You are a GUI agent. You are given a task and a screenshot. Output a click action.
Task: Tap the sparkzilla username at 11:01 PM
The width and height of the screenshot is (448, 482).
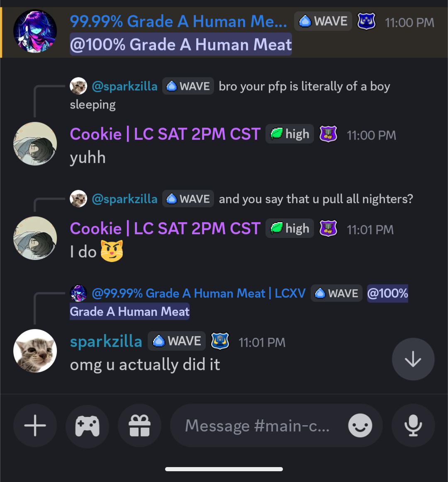pos(106,341)
